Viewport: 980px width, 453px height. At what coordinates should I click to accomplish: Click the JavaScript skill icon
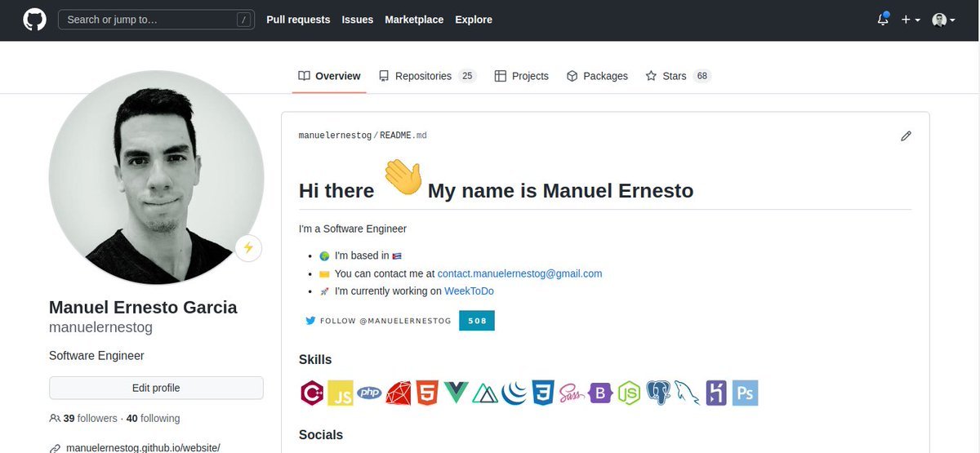pyautogui.click(x=340, y=393)
